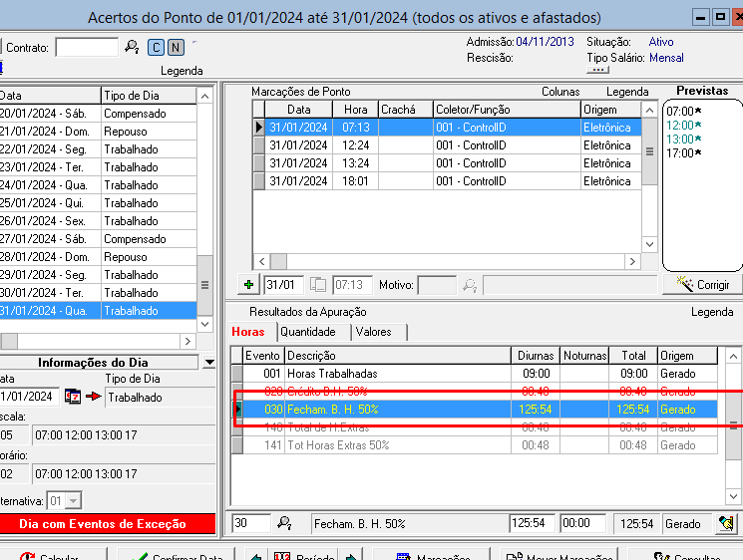Open the Alternativa dropdown
The image size is (743, 560).
[74, 501]
